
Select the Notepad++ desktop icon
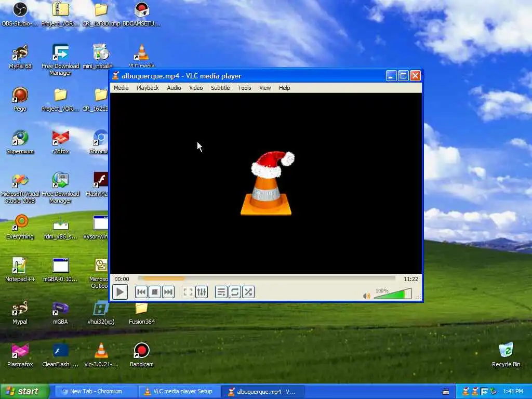pos(20,270)
